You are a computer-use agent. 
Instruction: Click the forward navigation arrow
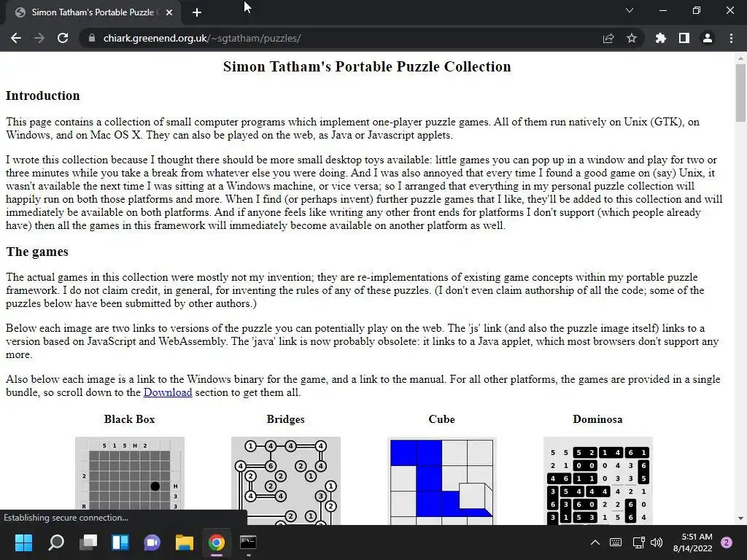pyautogui.click(x=39, y=38)
